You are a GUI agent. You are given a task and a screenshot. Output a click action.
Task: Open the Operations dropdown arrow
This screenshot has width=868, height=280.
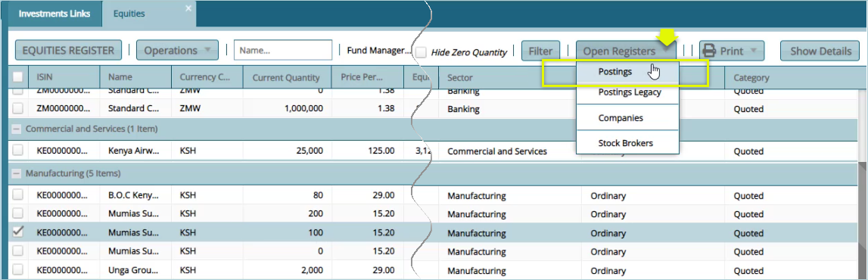207,51
